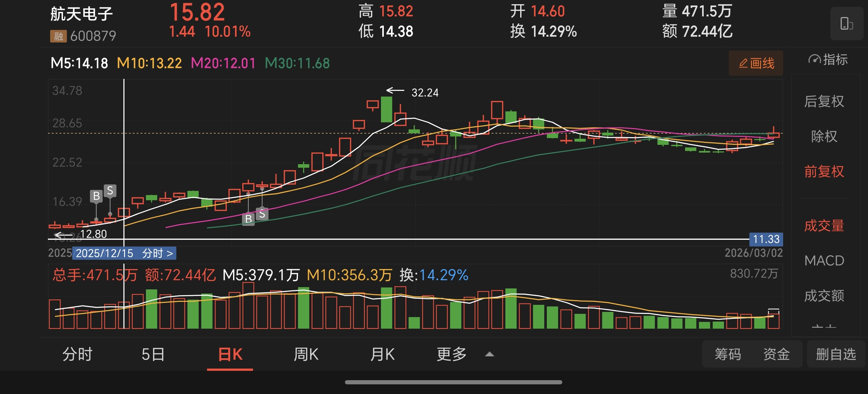This screenshot has width=868, height=394.
Task: Tap the screen rotation icon top right
Action: tap(846, 23)
